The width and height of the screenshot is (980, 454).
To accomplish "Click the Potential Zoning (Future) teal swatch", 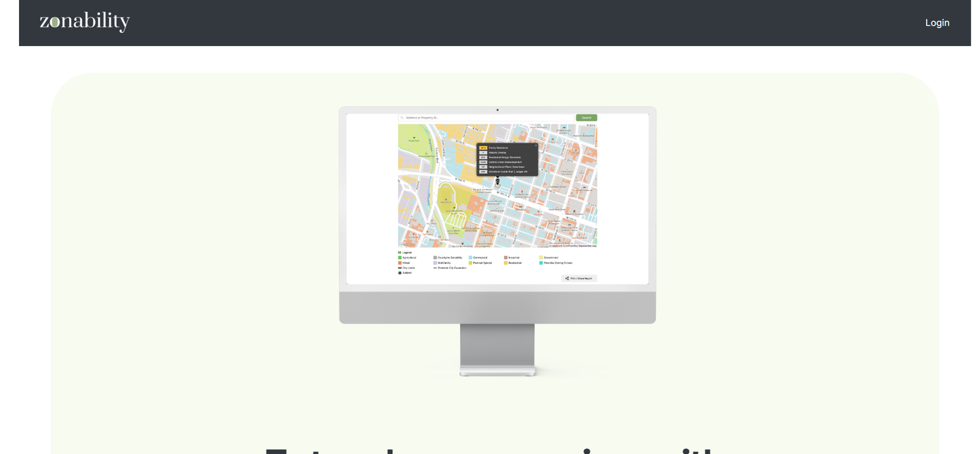I will pyautogui.click(x=541, y=263).
